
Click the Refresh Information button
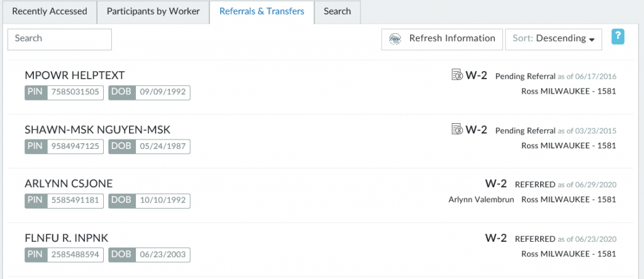442,39
